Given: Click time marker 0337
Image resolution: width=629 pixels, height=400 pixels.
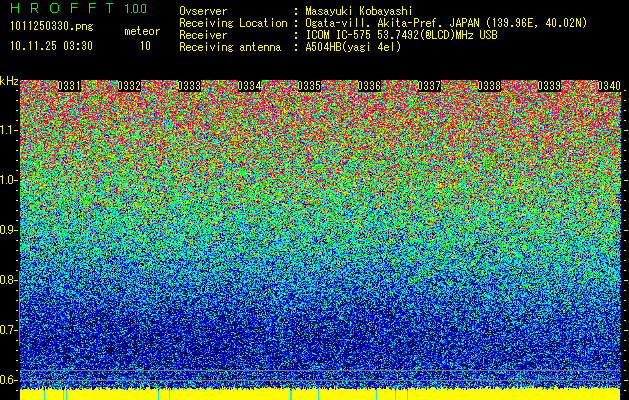Looking at the screenshot, I should pyautogui.click(x=429, y=86).
